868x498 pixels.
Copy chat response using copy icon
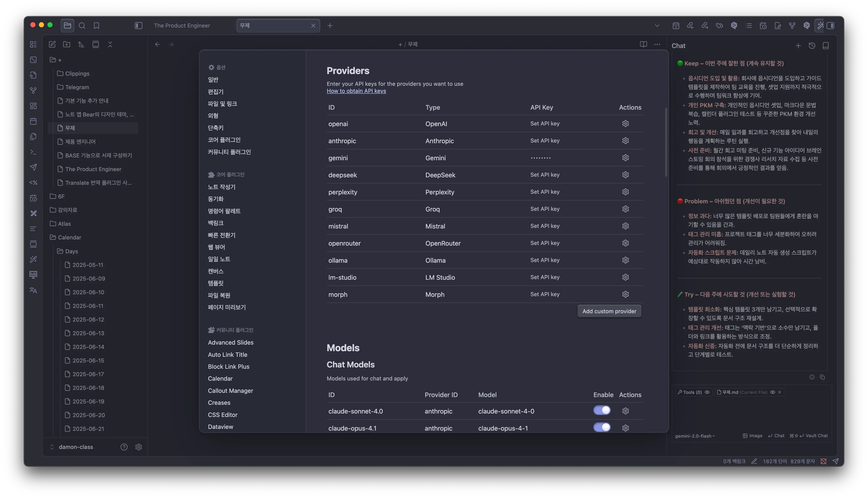(822, 377)
